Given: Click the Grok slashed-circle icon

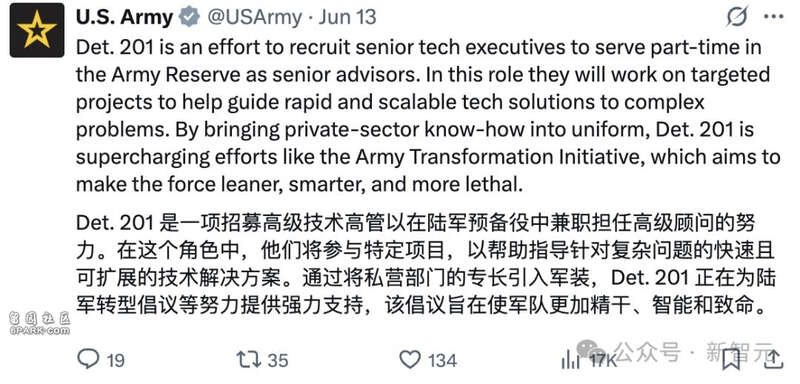Looking at the screenshot, I should (737, 16).
